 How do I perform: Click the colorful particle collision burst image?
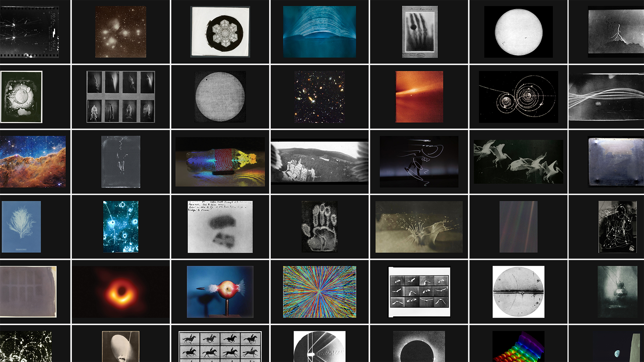pyautogui.click(x=319, y=292)
